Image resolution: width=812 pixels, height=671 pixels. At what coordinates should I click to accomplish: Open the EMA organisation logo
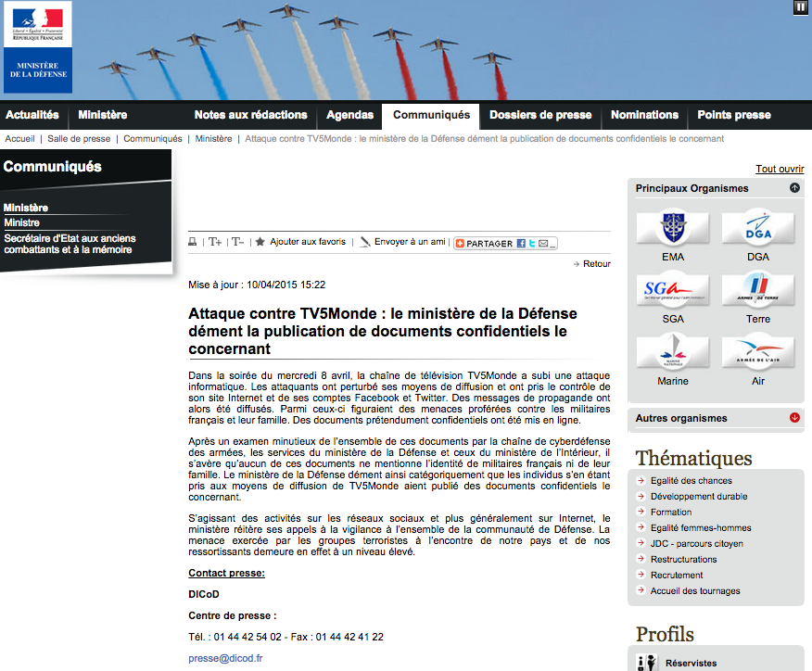(x=673, y=227)
